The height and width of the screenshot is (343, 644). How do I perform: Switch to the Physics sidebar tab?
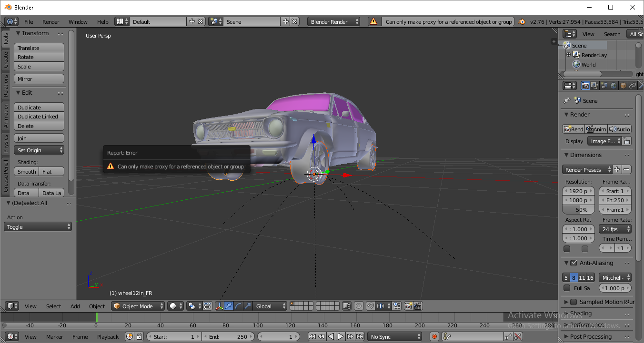6,143
